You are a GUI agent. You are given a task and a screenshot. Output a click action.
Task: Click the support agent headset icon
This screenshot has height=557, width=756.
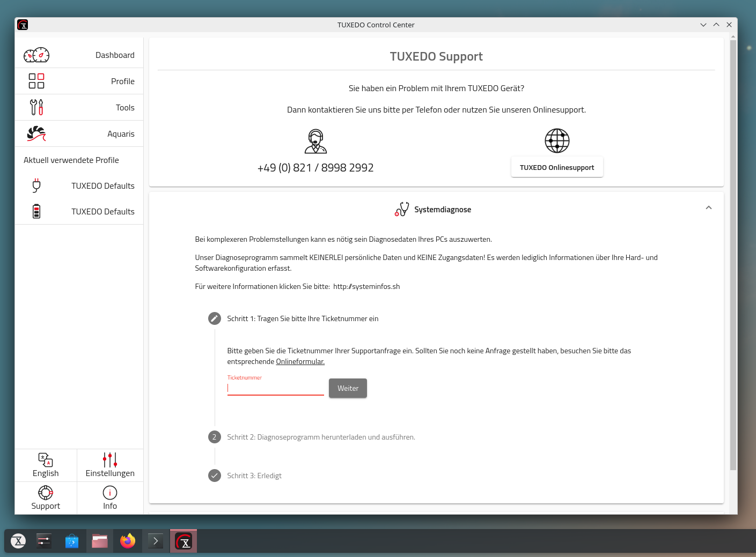click(x=315, y=142)
